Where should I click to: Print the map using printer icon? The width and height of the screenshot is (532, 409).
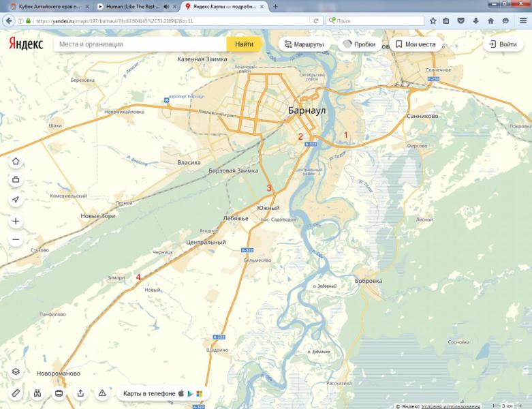pyautogui.click(x=59, y=393)
